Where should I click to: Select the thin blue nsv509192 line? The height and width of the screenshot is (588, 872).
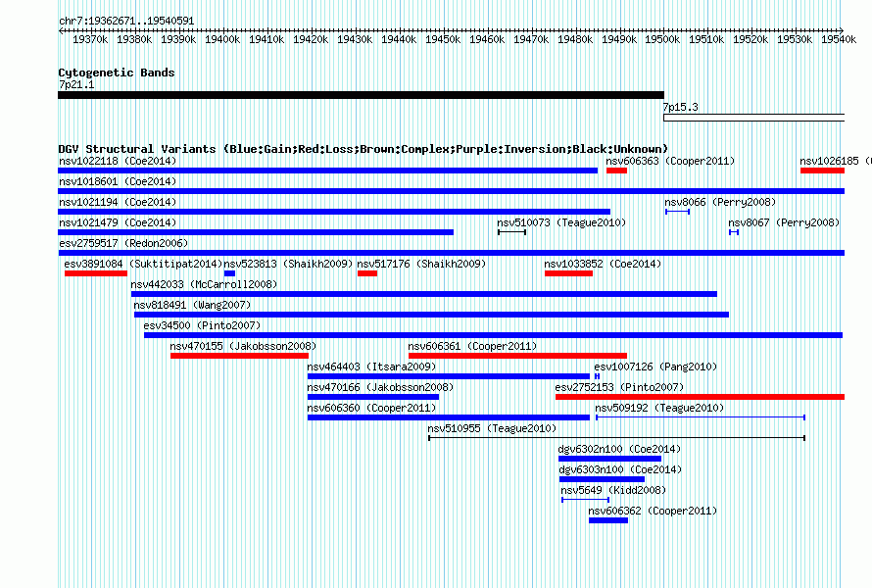click(x=701, y=417)
